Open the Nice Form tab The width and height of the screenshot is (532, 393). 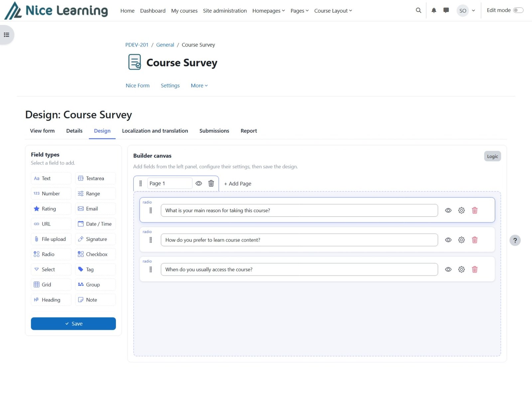pos(138,85)
